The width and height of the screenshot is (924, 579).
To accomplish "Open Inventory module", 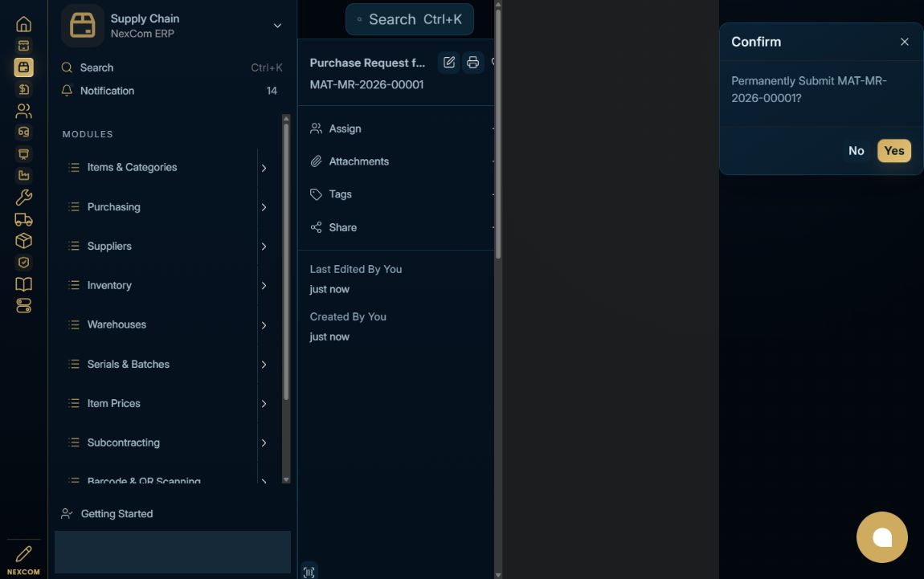I will pyautogui.click(x=109, y=285).
